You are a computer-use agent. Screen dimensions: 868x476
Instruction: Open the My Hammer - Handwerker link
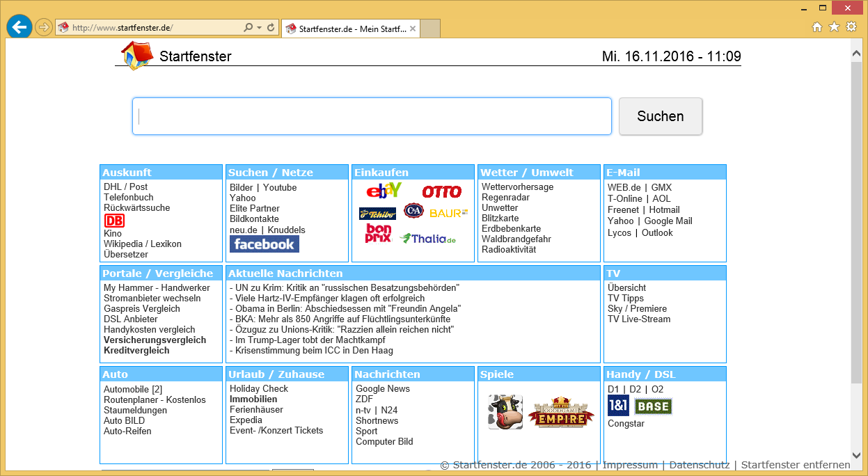point(157,287)
